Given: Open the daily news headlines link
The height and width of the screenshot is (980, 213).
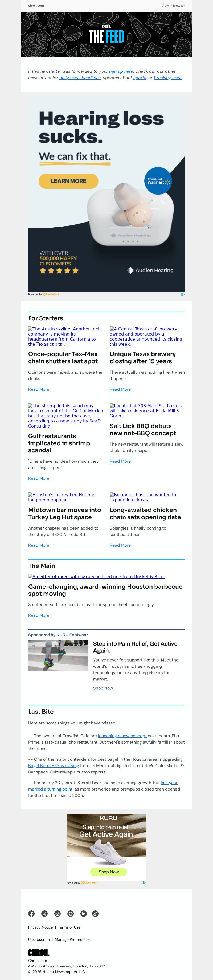Looking at the screenshot, I should click(80, 78).
